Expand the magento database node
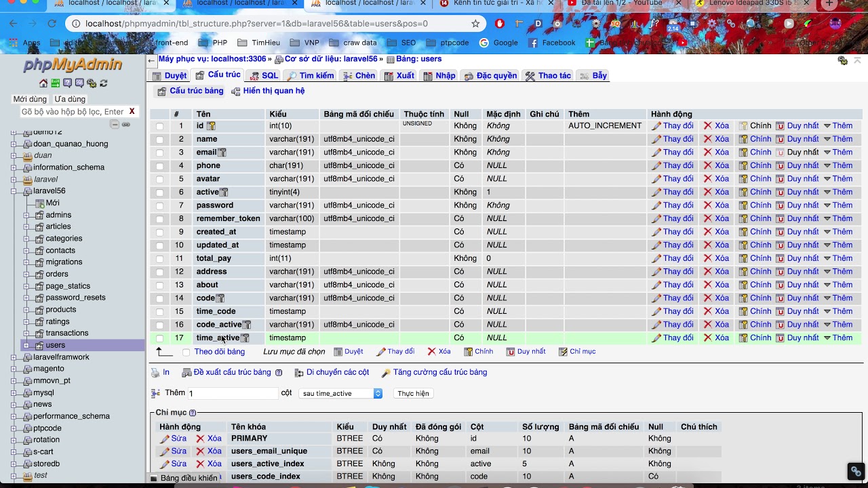Screen dimensions: 868x488 point(14,369)
